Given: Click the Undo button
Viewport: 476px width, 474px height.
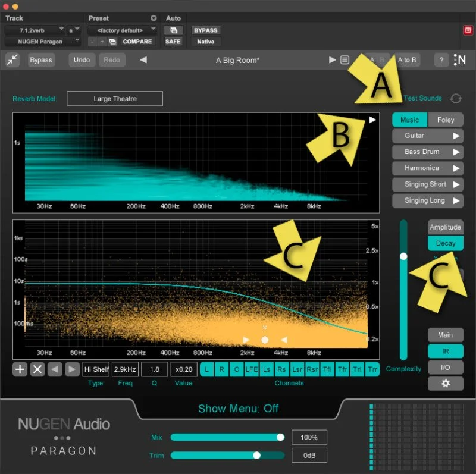Looking at the screenshot, I should [82, 60].
